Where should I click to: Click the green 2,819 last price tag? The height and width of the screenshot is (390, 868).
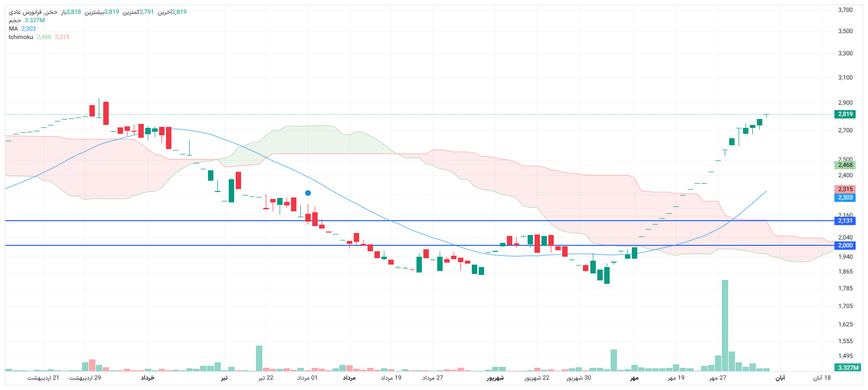point(845,114)
